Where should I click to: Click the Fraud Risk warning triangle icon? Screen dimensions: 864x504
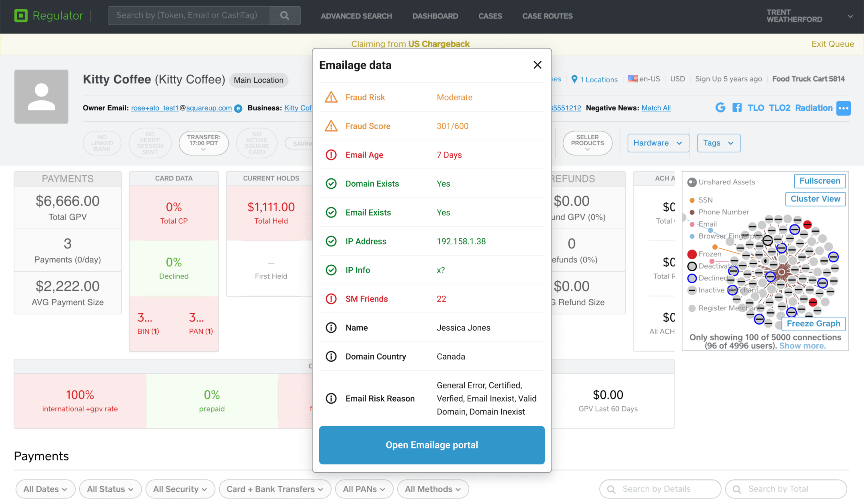pos(331,97)
